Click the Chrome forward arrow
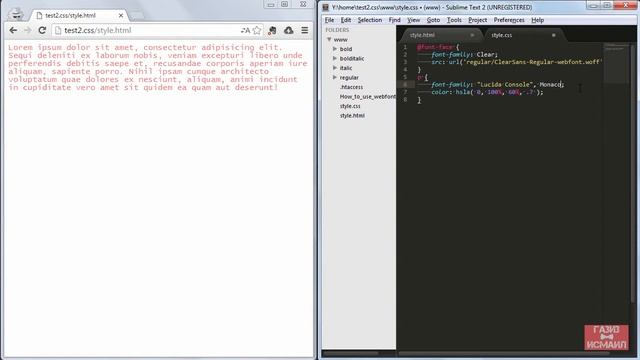This screenshot has height=360, width=640. [x=27, y=30]
